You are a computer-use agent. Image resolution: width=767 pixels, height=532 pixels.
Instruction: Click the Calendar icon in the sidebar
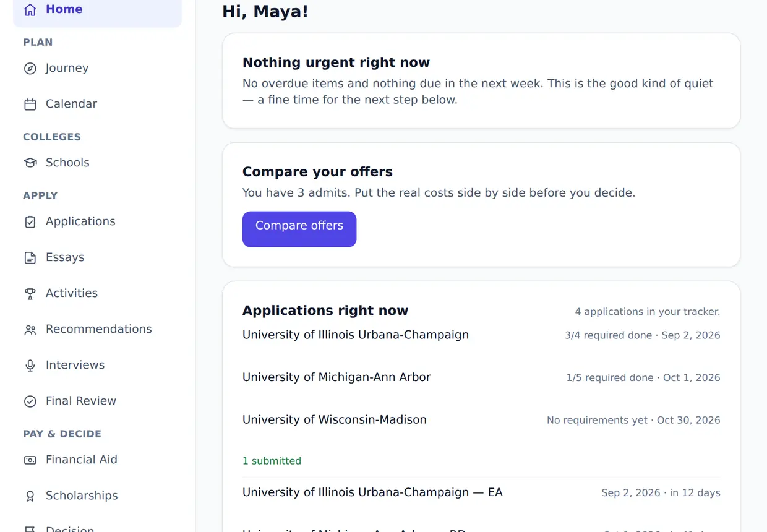click(30, 105)
